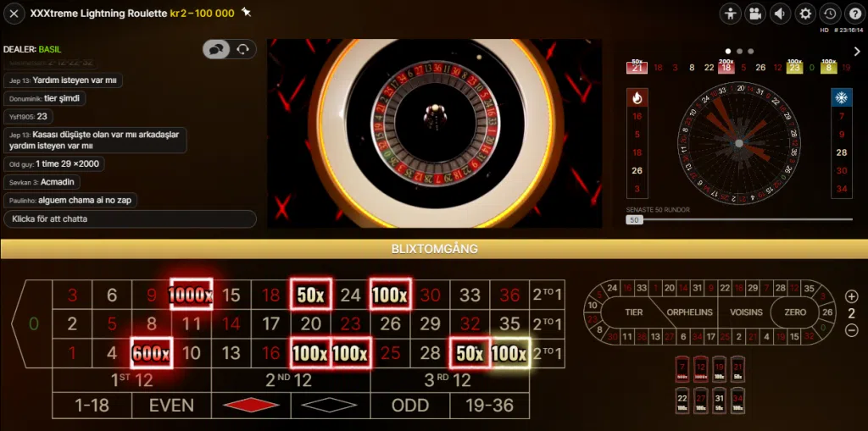Select the VOISINS racetrack bet

(x=746, y=312)
